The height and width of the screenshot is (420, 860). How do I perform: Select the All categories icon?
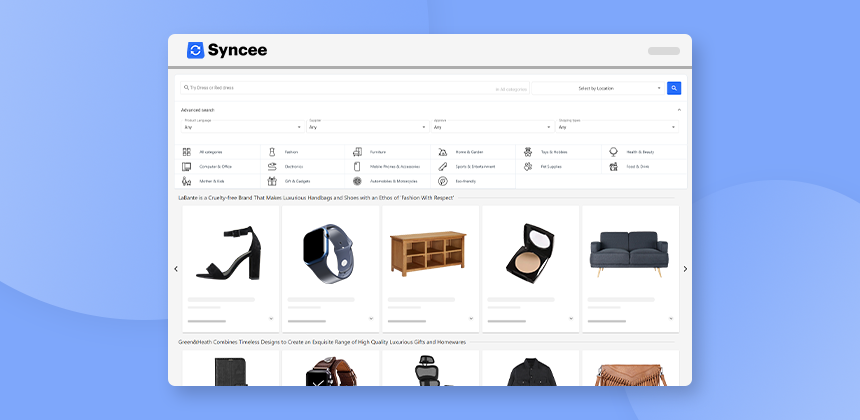pos(186,152)
